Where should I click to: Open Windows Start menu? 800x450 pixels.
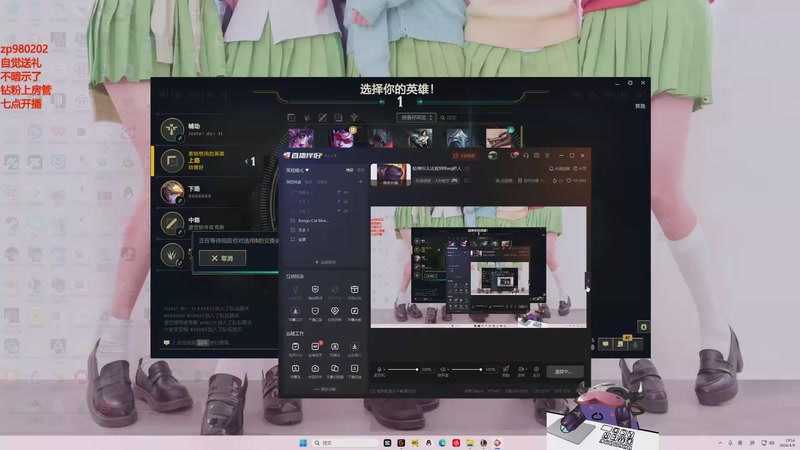pyautogui.click(x=303, y=443)
